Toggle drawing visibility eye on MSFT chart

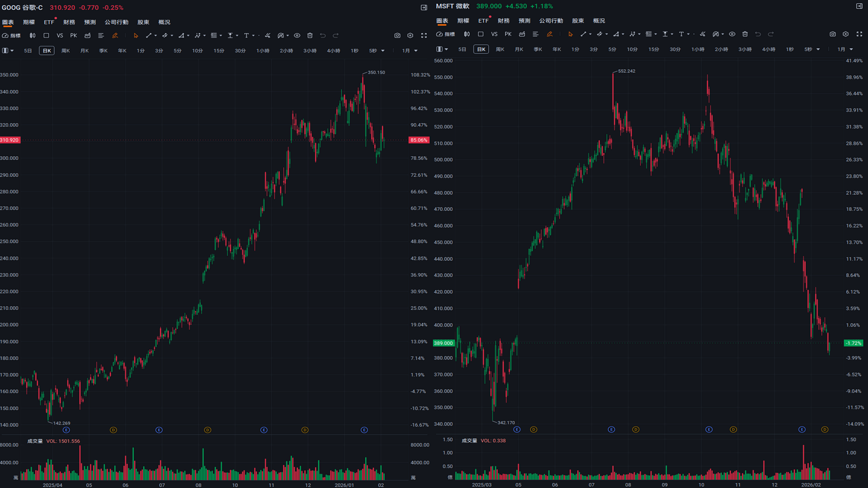(x=732, y=34)
